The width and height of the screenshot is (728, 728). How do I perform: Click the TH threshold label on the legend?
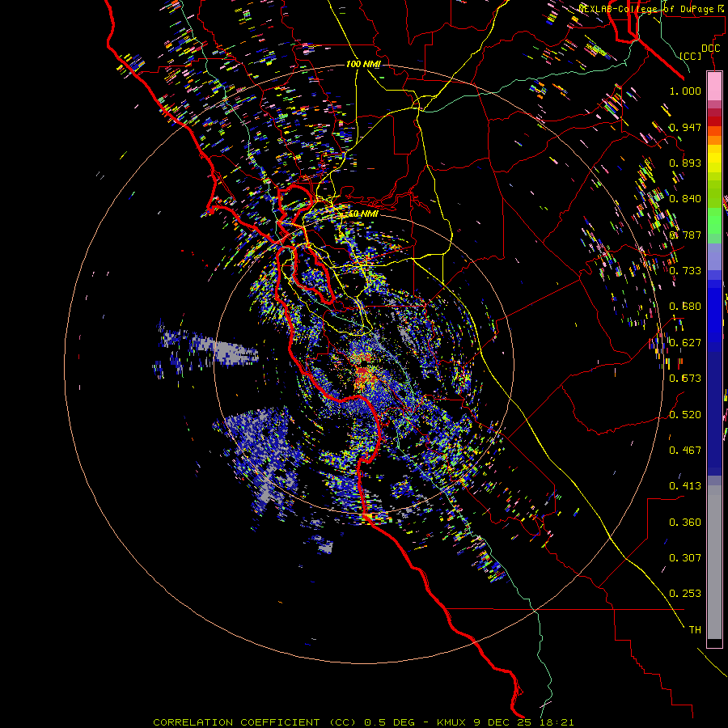tap(695, 630)
